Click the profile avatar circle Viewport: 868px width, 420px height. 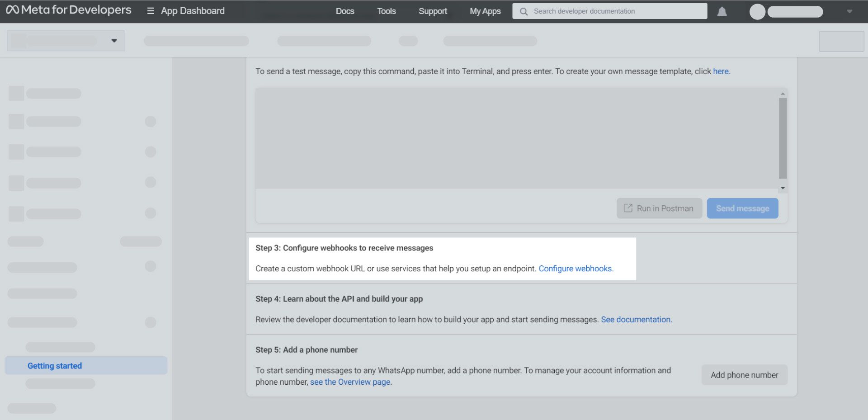point(757,12)
